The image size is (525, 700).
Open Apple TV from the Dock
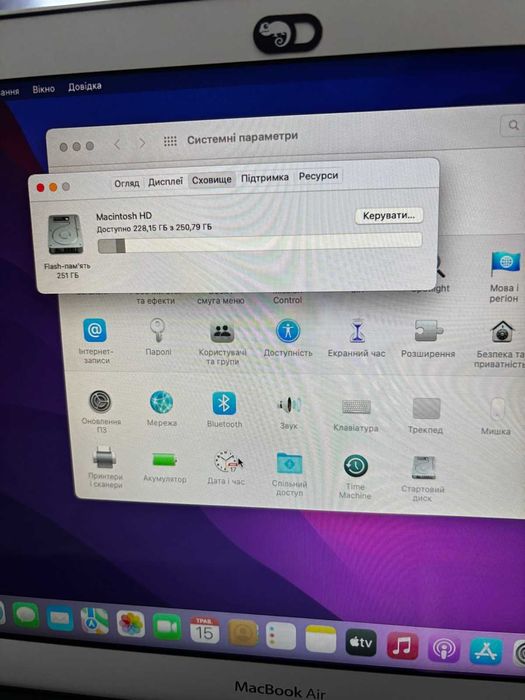click(361, 642)
